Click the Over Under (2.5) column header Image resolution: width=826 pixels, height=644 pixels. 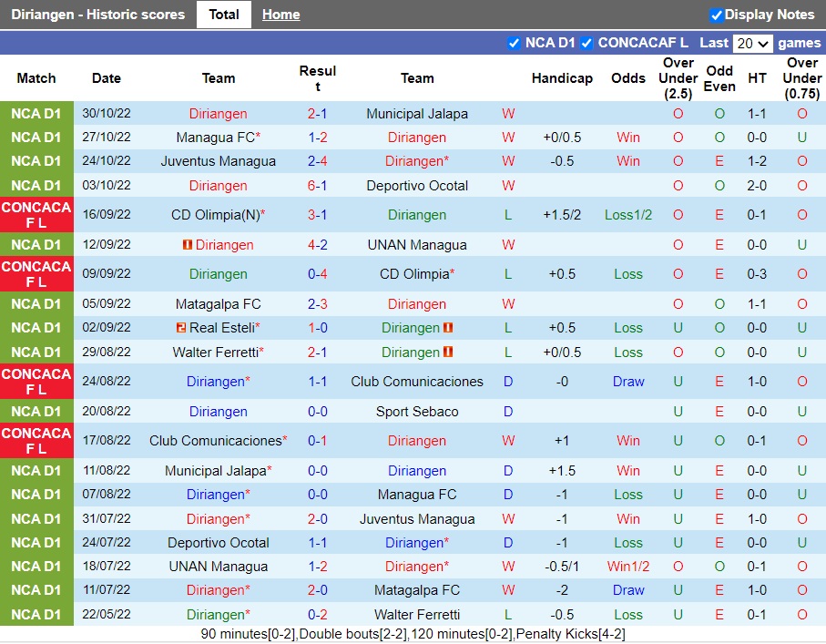pos(678,78)
